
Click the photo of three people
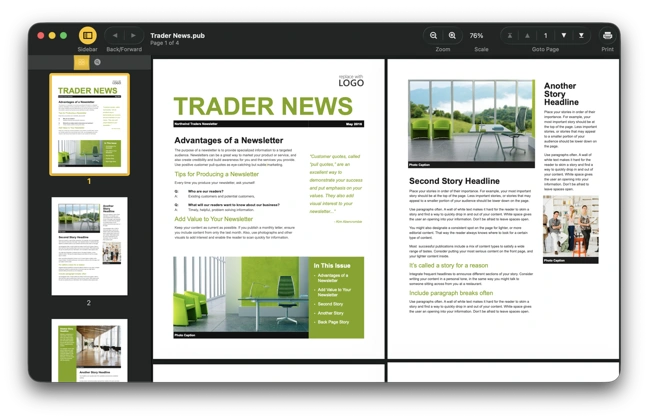(571, 226)
